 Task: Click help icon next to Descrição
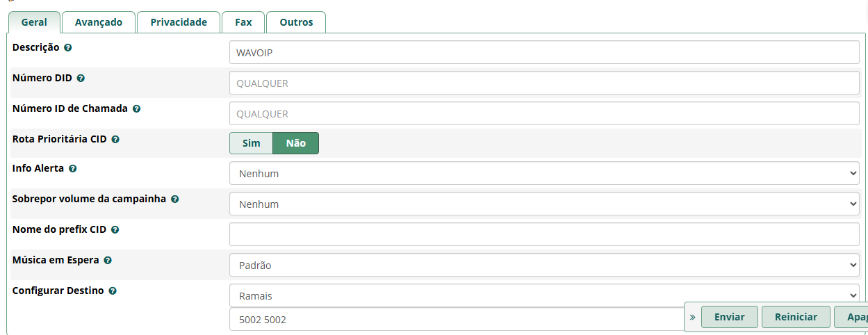[68, 48]
